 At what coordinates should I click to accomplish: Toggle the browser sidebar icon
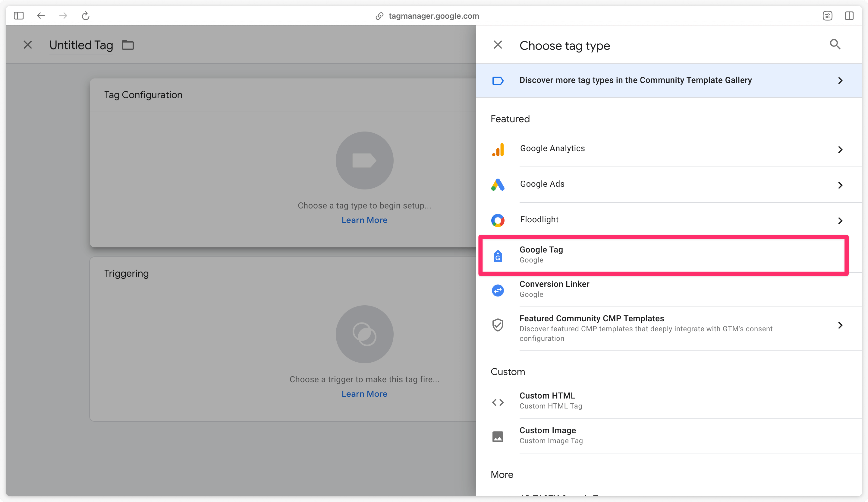click(x=19, y=15)
